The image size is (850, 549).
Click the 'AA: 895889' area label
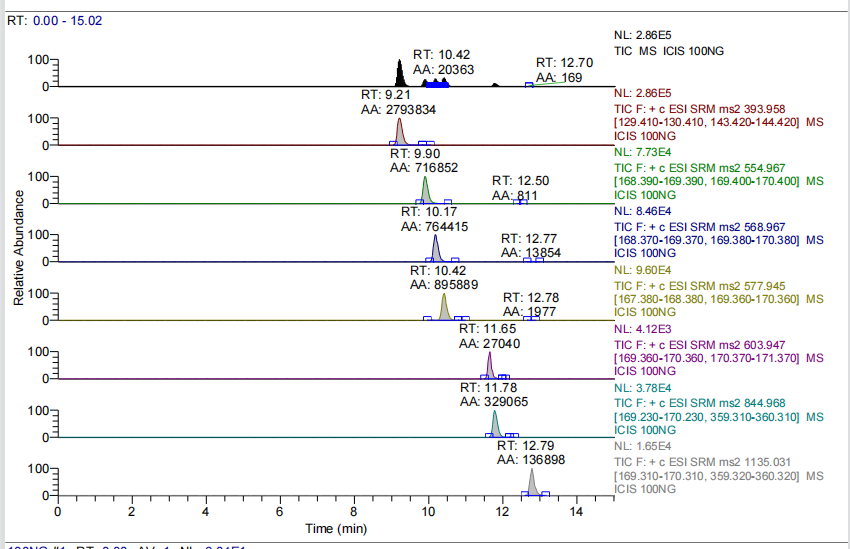click(x=444, y=285)
